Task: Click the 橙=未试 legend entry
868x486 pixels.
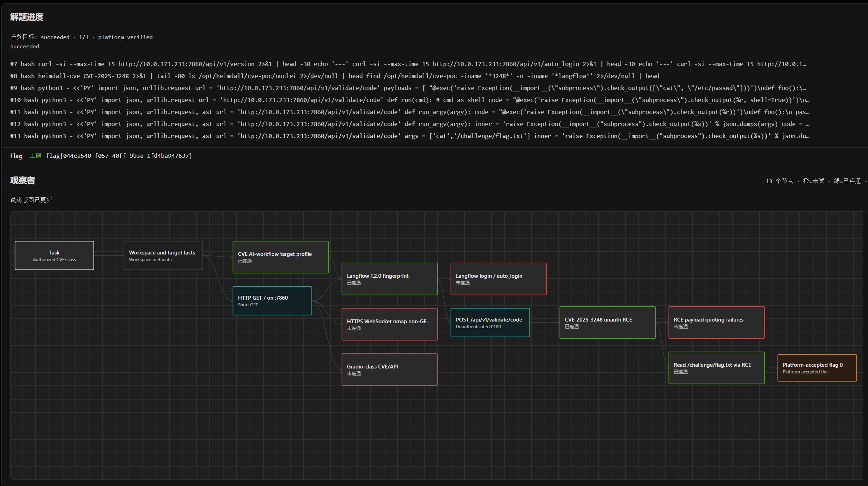Action: (x=814, y=181)
